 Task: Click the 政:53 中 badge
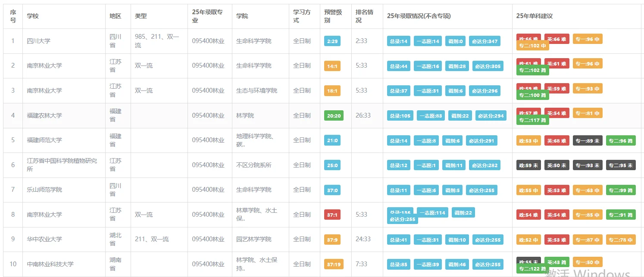[528, 141]
